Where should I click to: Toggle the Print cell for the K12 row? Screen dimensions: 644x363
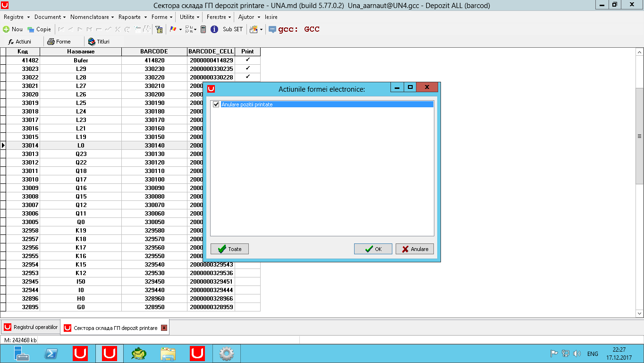click(247, 273)
